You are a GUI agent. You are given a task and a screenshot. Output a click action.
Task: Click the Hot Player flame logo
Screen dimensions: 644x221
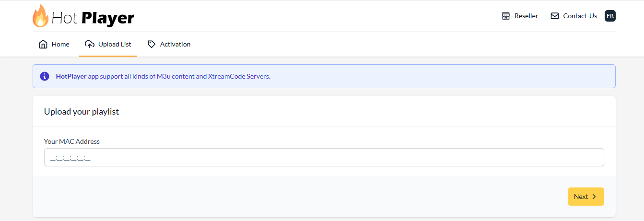40,16
